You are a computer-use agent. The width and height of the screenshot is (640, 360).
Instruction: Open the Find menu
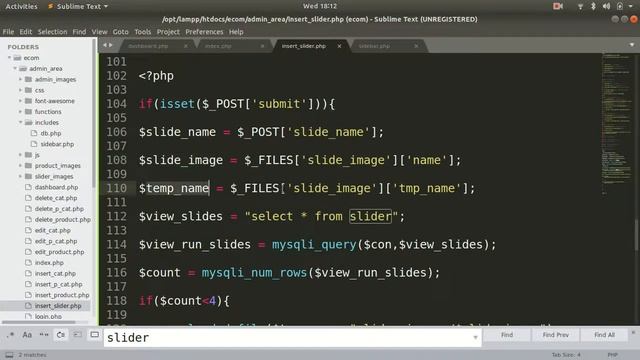pyautogui.click(x=79, y=32)
